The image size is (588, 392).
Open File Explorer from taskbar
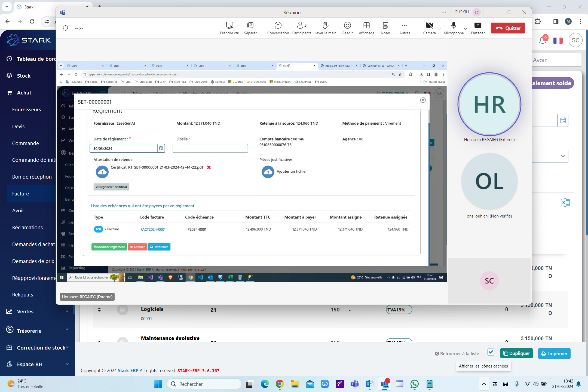point(295,384)
